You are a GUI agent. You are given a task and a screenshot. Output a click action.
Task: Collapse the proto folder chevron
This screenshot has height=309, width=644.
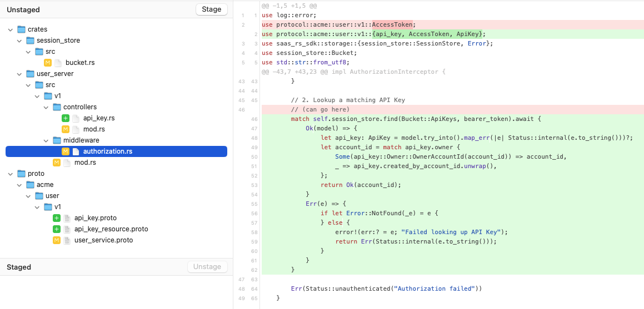pyautogui.click(x=10, y=174)
